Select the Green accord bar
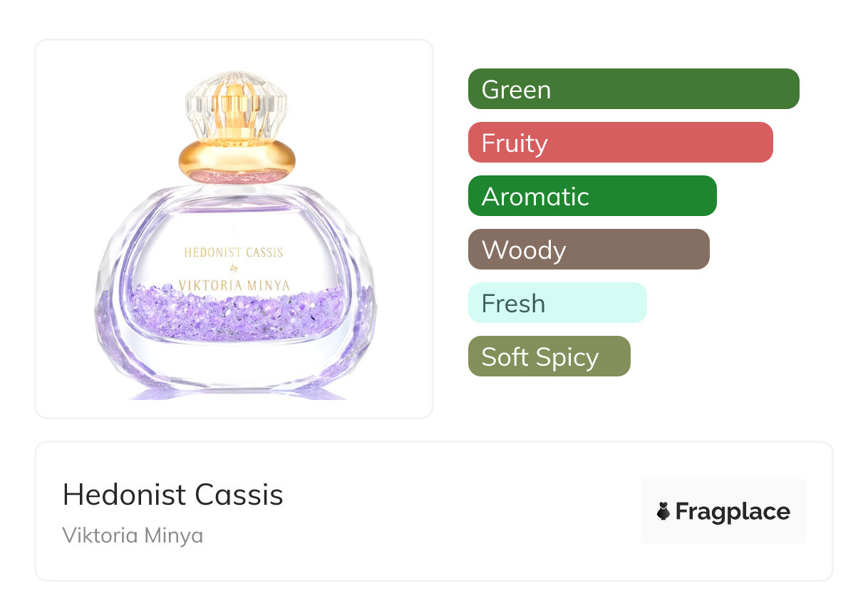This screenshot has width=868, height=616. [x=634, y=89]
